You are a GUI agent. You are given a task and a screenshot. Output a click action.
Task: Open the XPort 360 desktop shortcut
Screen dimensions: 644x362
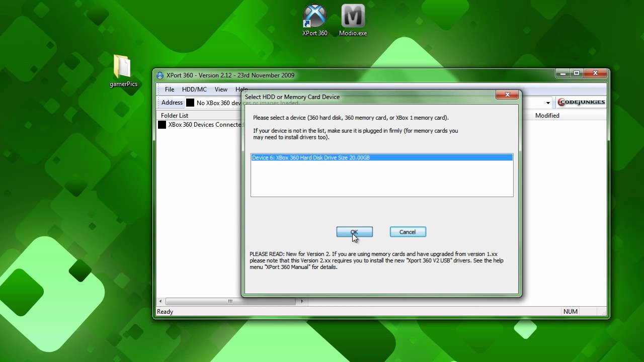click(x=315, y=21)
